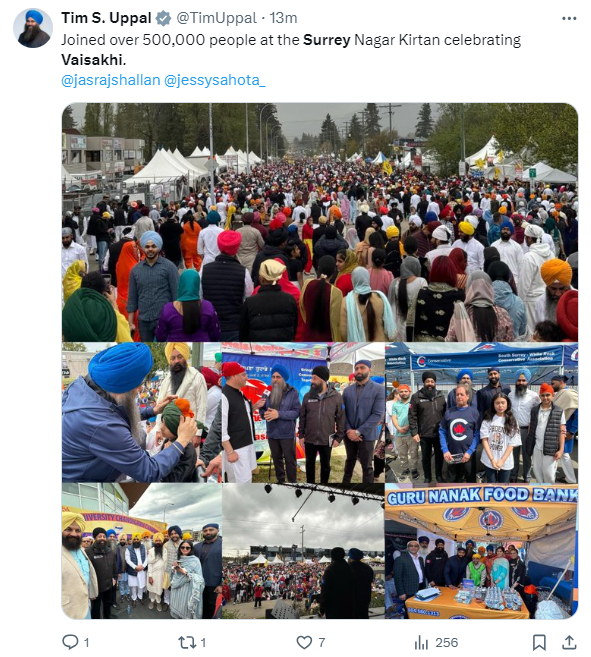
Task: Open the @TimUppal handle link
Action: coord(216,18)
